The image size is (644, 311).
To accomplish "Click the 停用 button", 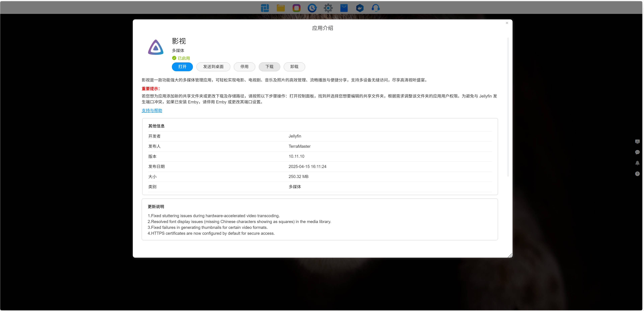I will pos(244,67).
